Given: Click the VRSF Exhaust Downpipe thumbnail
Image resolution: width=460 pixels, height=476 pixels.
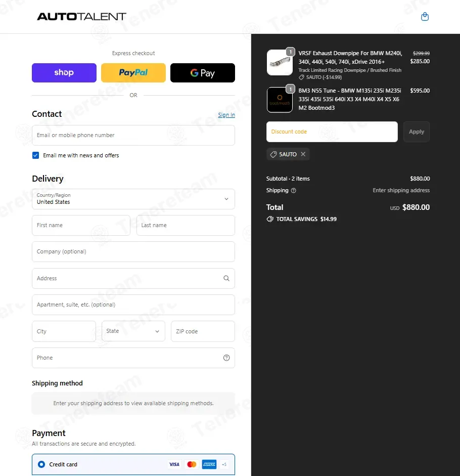Looking at the screenshot, I should [280, 63].
